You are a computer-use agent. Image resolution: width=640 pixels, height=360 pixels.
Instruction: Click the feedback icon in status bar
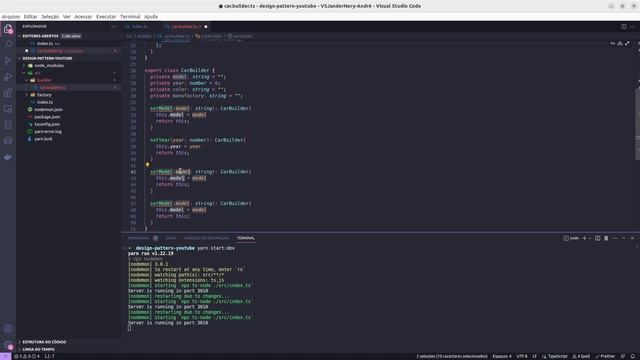tap(623, 356)
